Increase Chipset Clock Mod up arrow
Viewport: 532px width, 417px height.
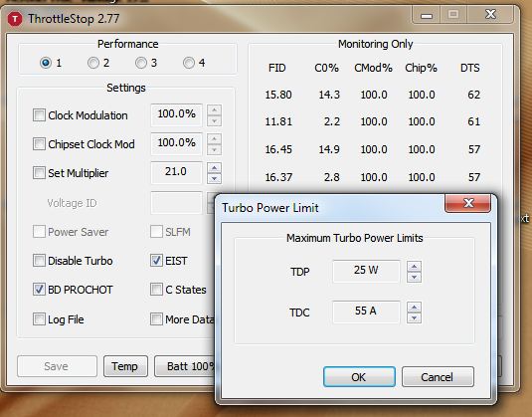[x=215, y=138]
